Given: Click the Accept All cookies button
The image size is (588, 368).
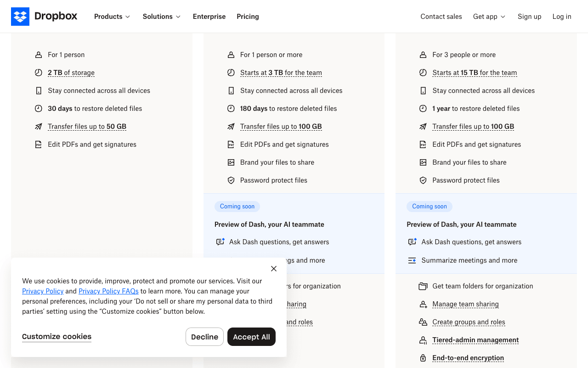Looking at the screenshot, I should [x=251, y=337].
